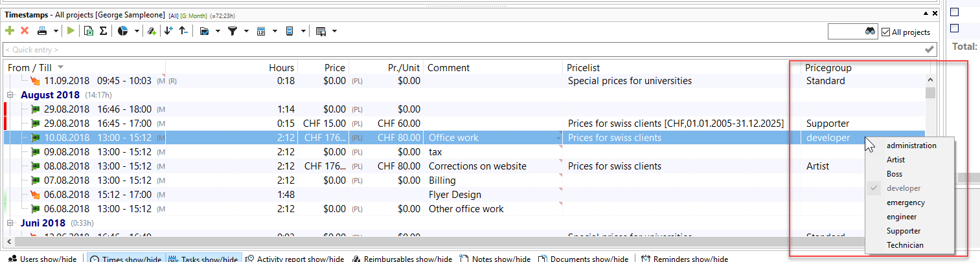This screenshot has width=980, height=262.
Task: Export timestamps to Excel icon
Action: point(89,31)
